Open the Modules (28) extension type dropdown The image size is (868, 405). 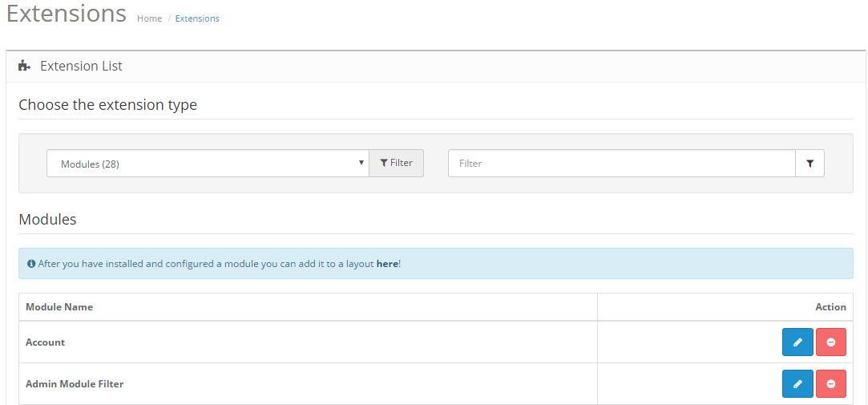click(x=208, y=164)
